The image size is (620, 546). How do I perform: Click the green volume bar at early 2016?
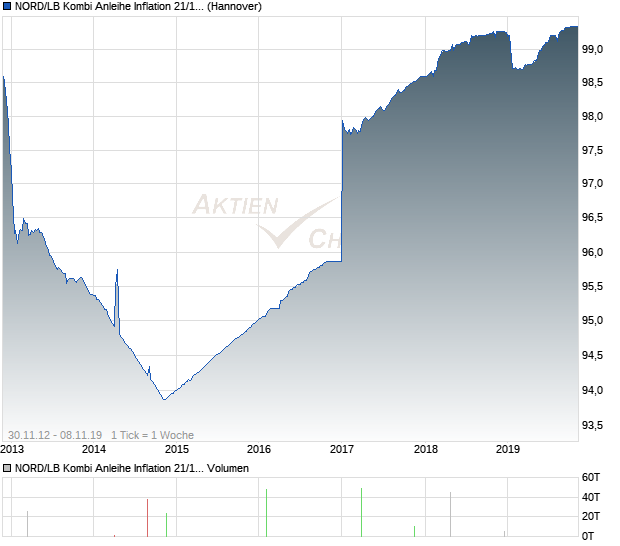click(x=267, y=513)
